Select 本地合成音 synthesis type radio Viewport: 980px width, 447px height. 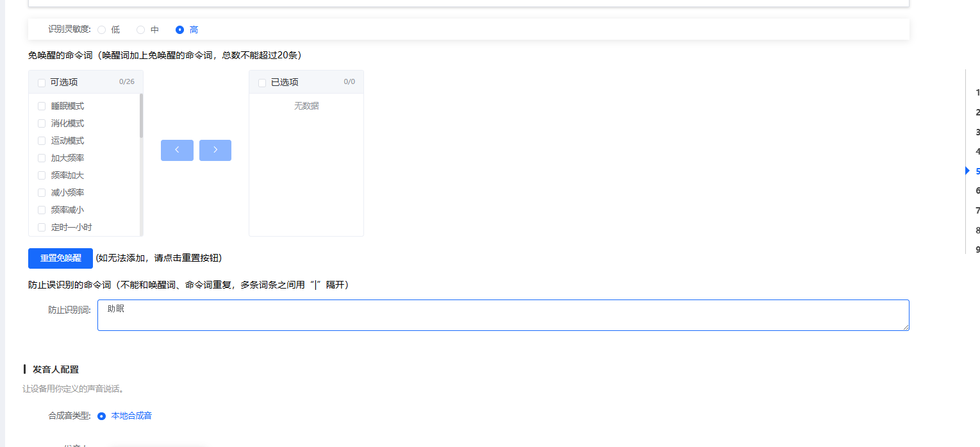pyautogui.click(x=102, y=416)
